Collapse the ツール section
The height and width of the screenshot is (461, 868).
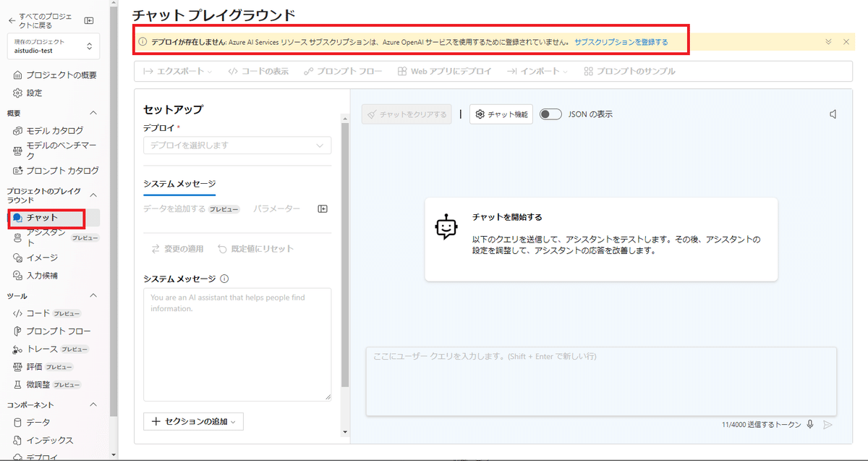[93, 296]
